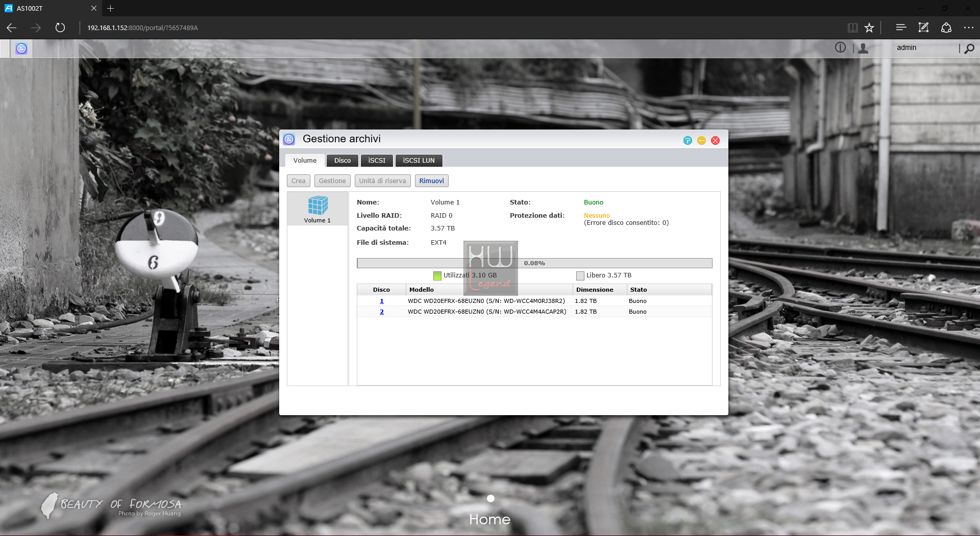Open the browser share icon
The height and width of the screenshot is (536, 980).
tap(946, 28)
